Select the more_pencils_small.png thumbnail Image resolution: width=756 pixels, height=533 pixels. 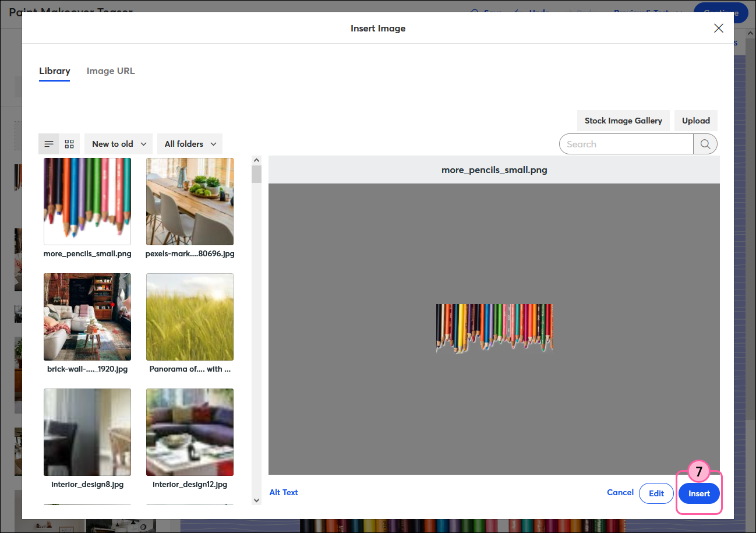click(x=87, y=202)
